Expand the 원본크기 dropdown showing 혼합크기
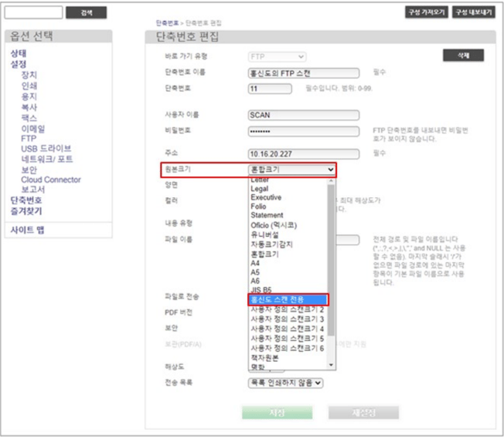Screen dimensions: 504x437 tap(292, 169)
